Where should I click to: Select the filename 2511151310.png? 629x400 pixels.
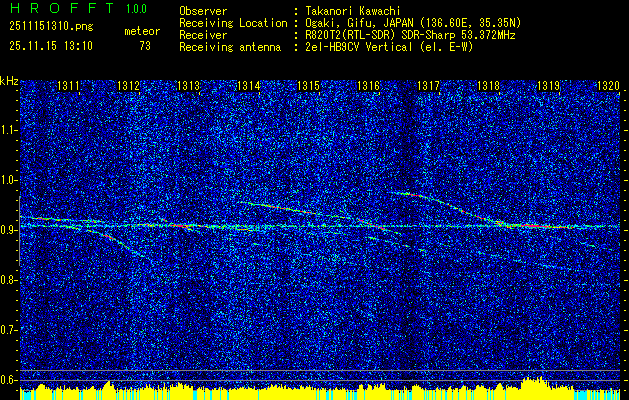[x=51, y=26]
